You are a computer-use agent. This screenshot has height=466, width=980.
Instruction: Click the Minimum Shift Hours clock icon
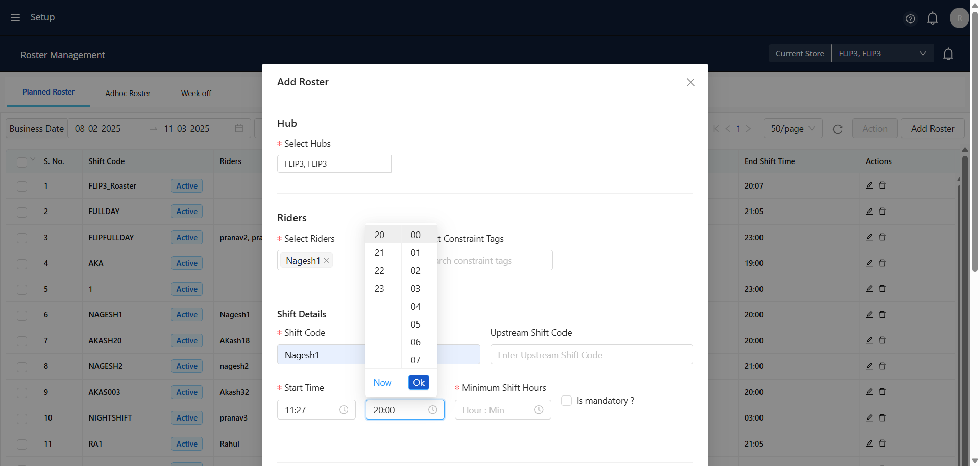pos(539,410)
